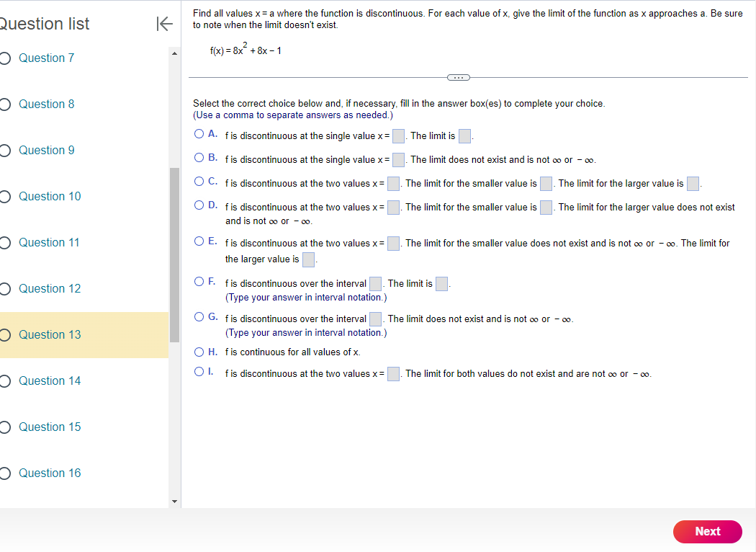Screen dimensions: 756x552
Task: Click choice E's two values box
Action: click(393, 244)
